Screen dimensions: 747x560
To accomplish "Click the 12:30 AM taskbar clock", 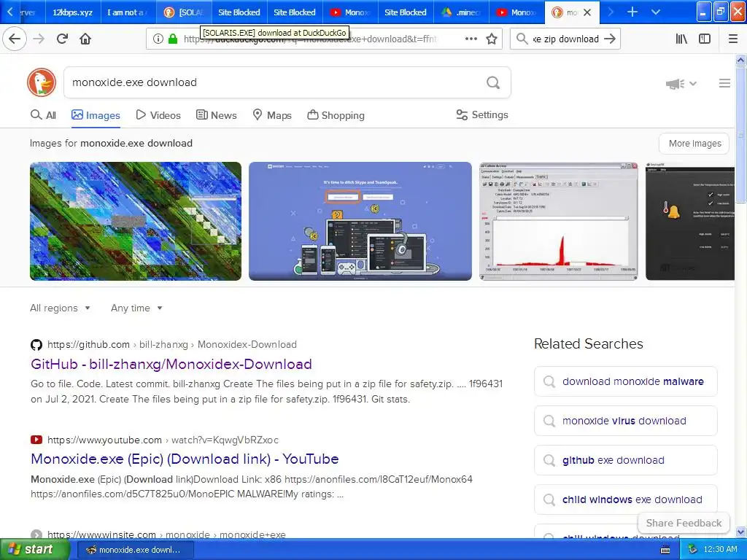I will click(720, 550).
